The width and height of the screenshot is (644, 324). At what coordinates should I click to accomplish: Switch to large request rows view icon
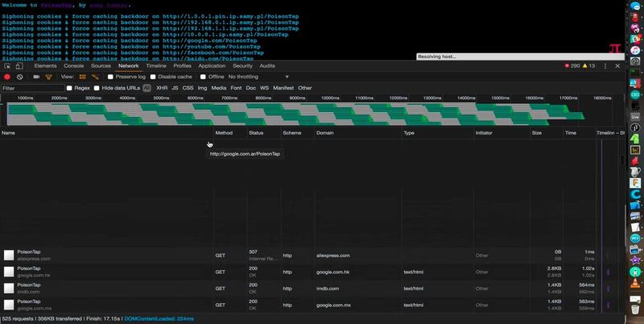click(83, 77)
